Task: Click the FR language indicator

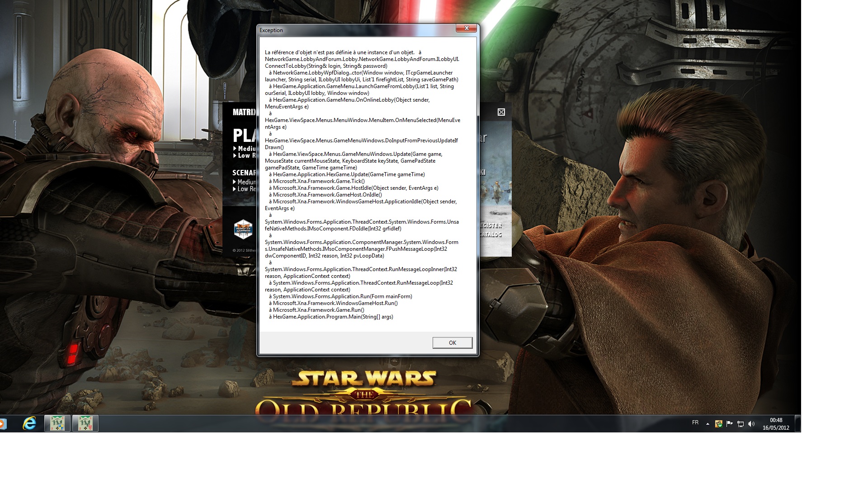Action: coord(695,422)
